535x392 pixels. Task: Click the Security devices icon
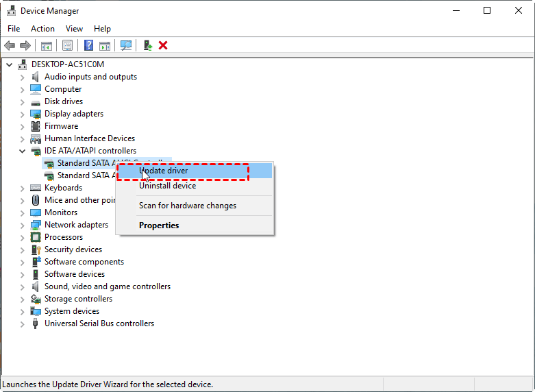[x=36, y=249]
